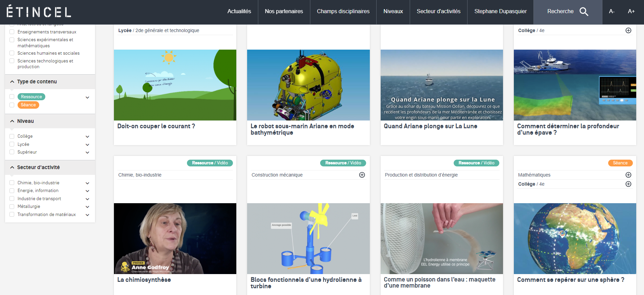Open the yellow Ariane robot thumbnail

(x=308, y=85)
